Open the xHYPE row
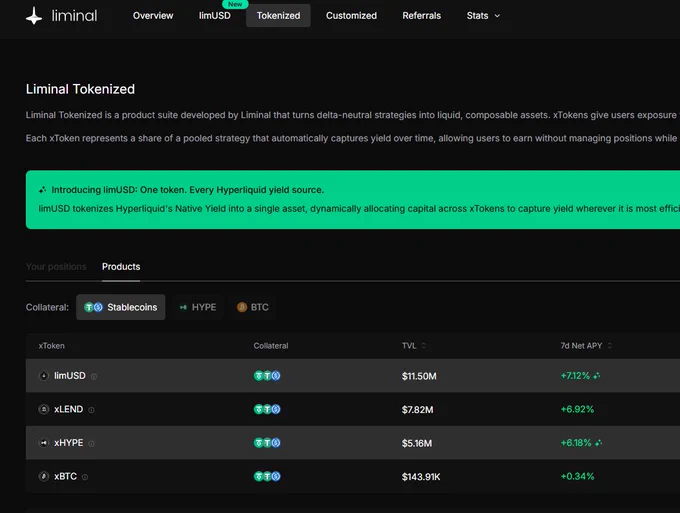 (x=353, y=443)
